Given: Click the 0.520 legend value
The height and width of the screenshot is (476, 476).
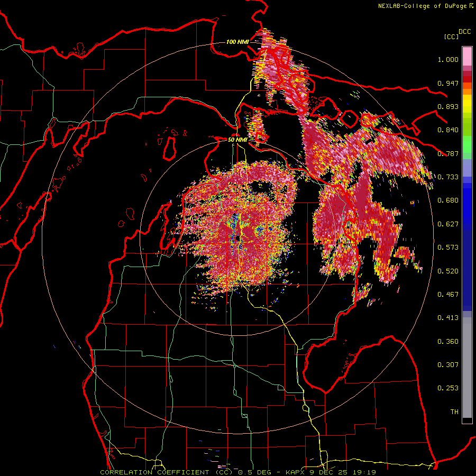Looking at the screenshot, I should point(448,271).
